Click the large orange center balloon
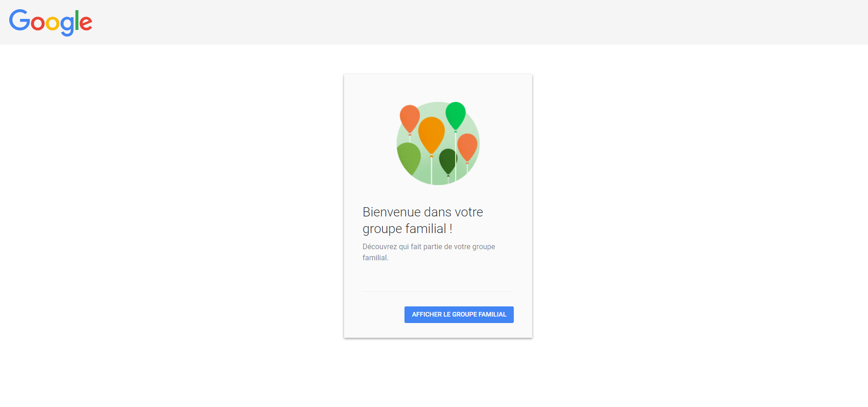This screenshot has height=407, width=868. [431, 134]
